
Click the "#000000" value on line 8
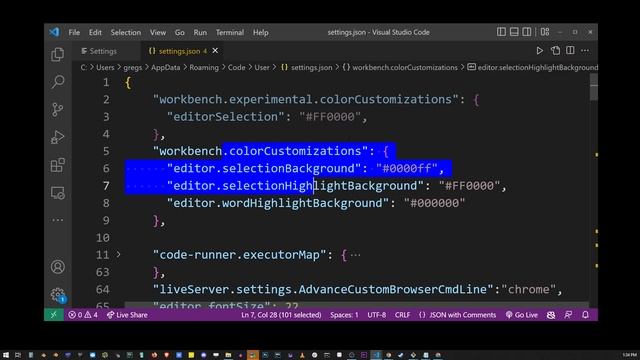click(434, 203)
